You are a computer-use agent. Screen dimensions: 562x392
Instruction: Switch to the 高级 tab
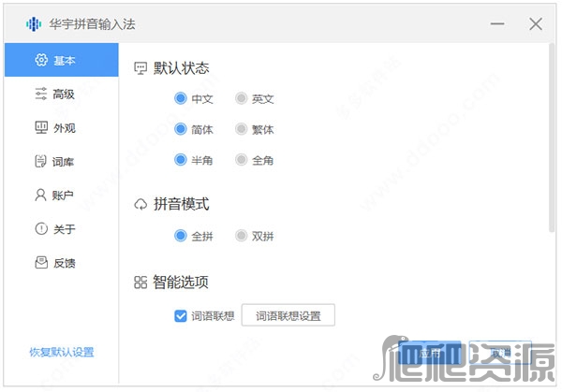61,94
